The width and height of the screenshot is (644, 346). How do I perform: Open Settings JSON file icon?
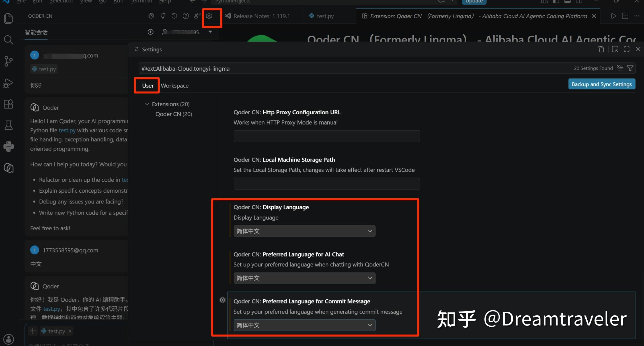pos(601,49)
